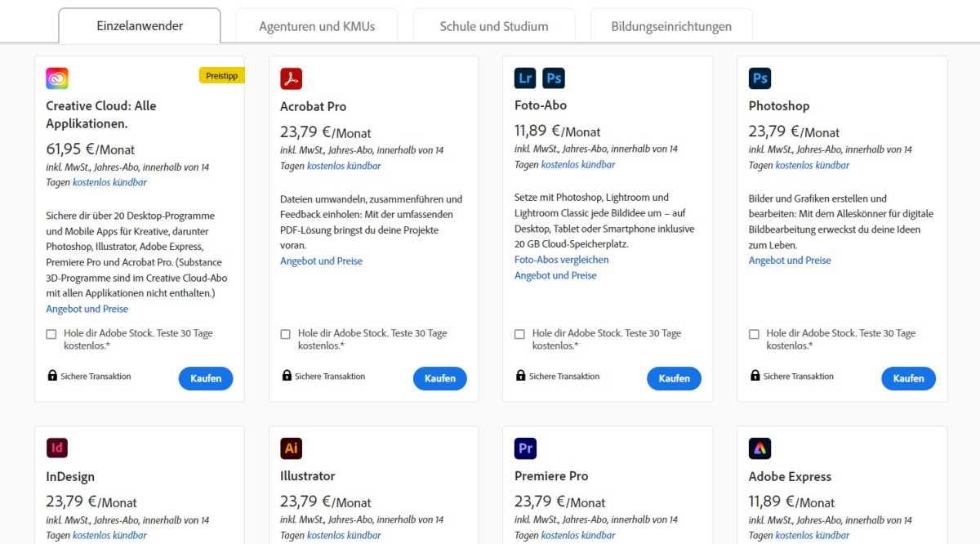This screenshot has width=980, height=544.
Task: Click the lock icon in Creative Cloud card
Action: (x=52, y=376)
